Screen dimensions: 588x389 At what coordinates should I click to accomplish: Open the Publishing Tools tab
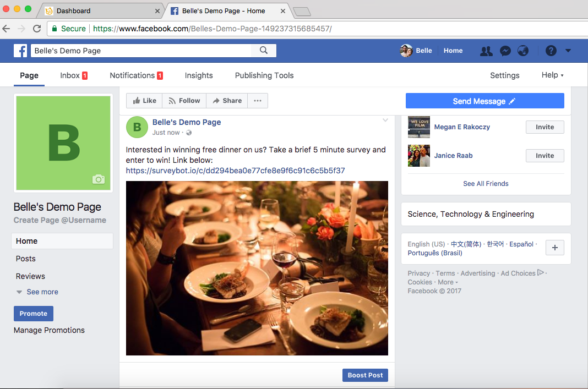(264, 75)
